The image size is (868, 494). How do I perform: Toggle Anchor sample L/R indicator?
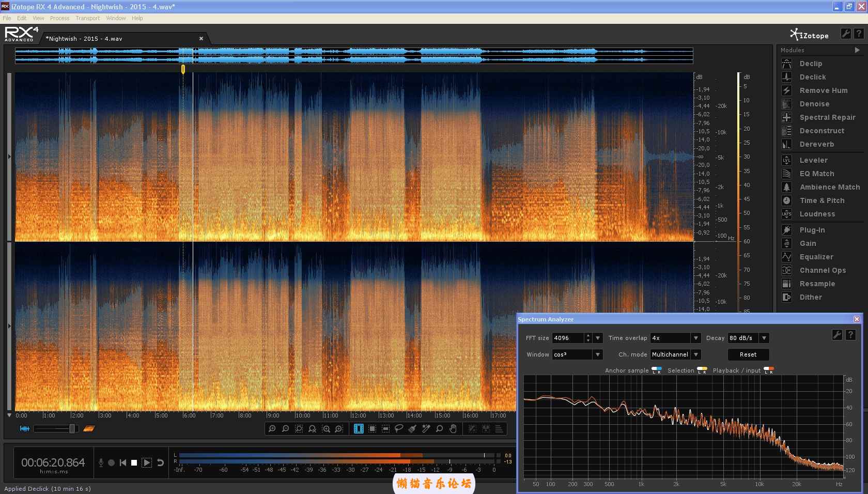coord(657,370)
